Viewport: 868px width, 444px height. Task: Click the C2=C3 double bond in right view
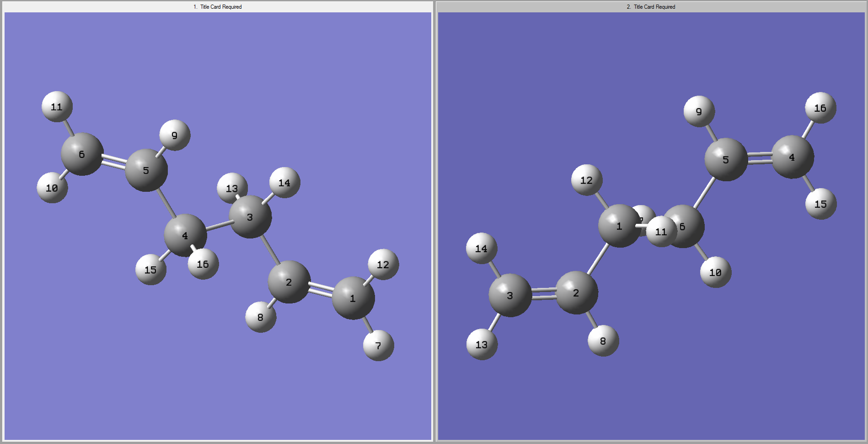click(543, 294)
